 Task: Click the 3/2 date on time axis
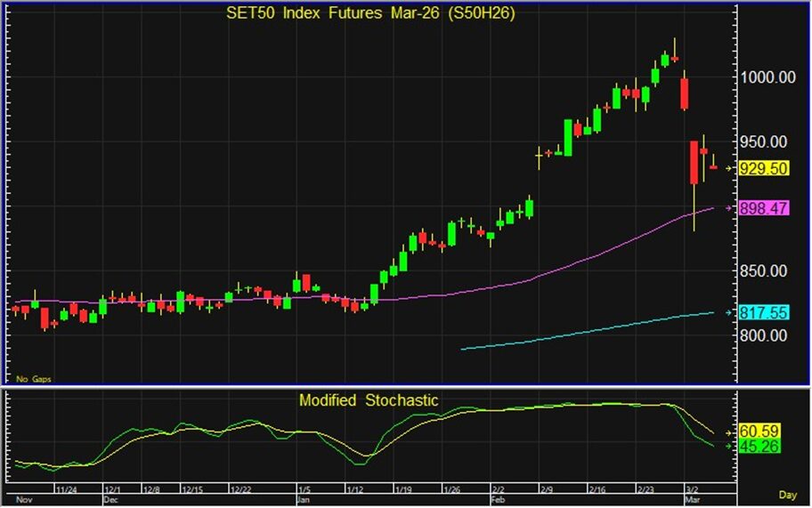click(692, 489)
